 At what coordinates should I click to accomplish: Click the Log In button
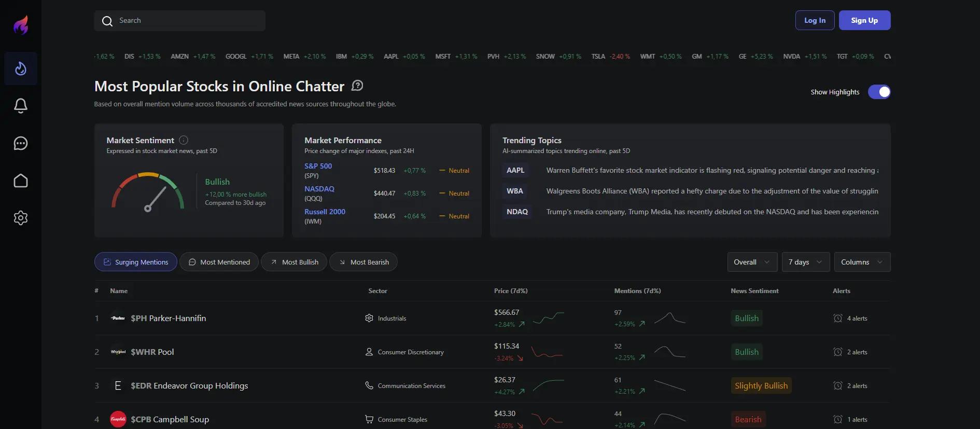pos(815,20)
